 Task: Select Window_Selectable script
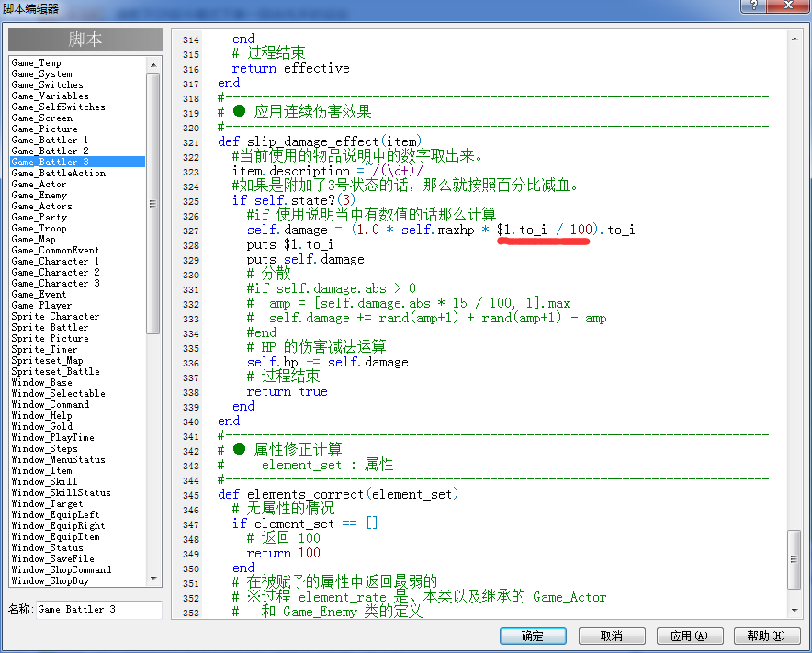click(58, 394)
